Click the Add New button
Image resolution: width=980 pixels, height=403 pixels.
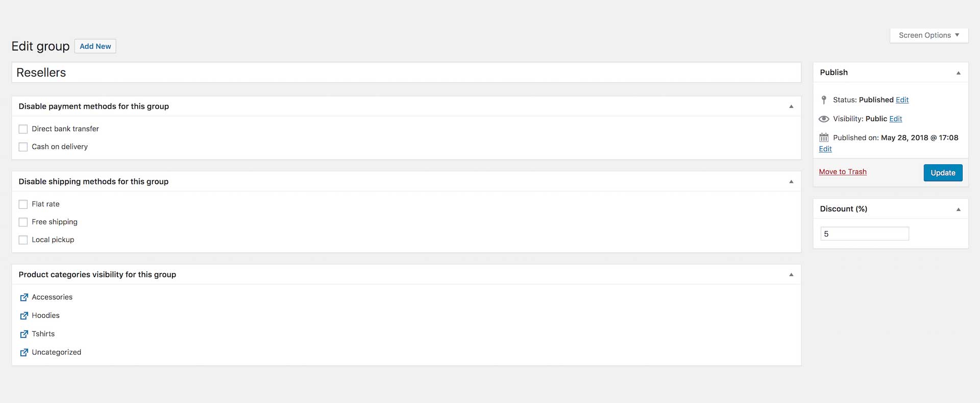95,46
